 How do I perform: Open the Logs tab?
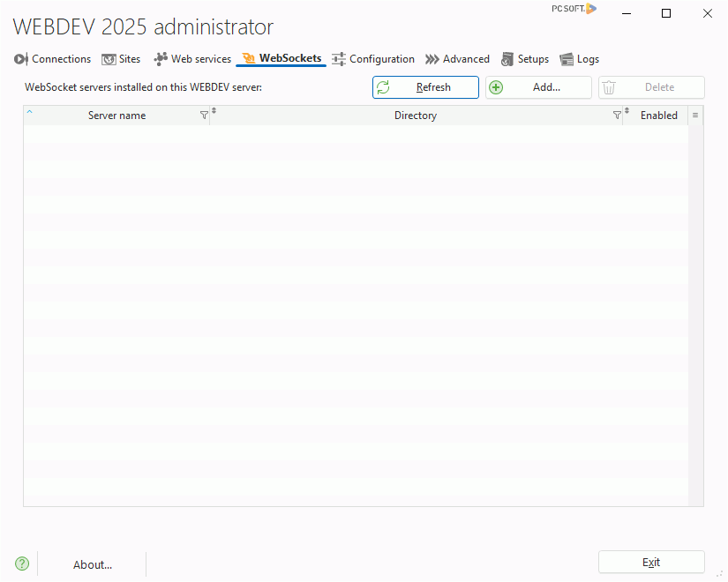[580, 59]
